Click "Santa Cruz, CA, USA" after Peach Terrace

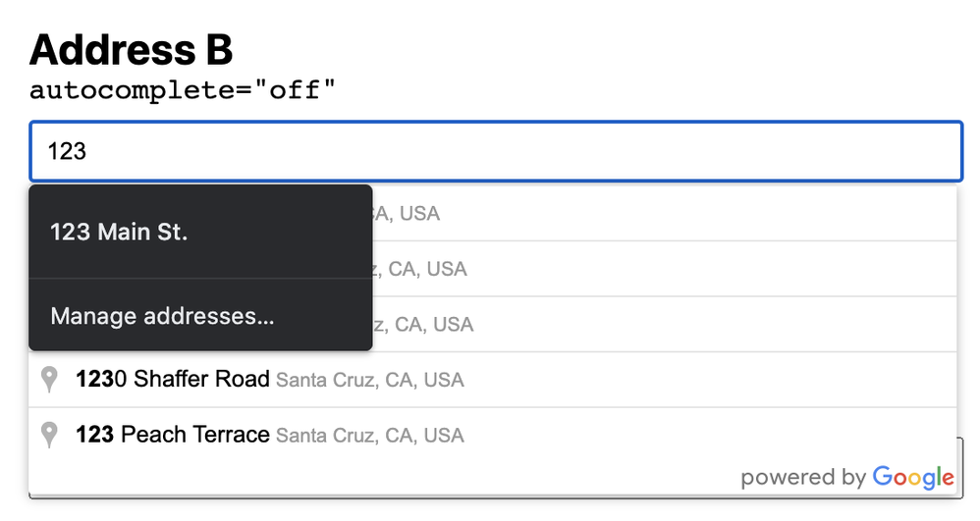pos(369,436)
